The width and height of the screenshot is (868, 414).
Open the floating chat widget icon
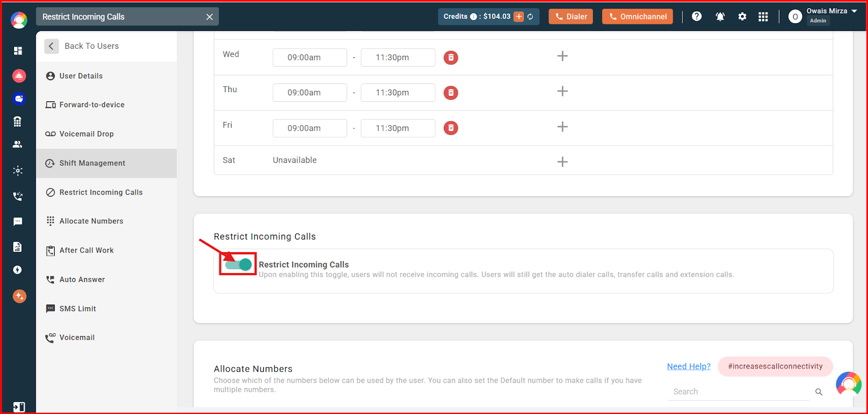coord(848,384)
